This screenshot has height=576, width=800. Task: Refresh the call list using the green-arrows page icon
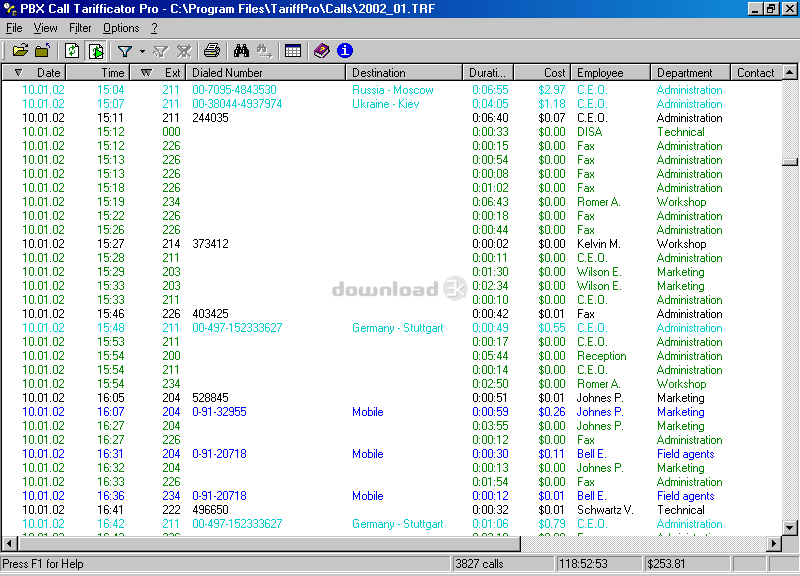(x=72, y=51)
